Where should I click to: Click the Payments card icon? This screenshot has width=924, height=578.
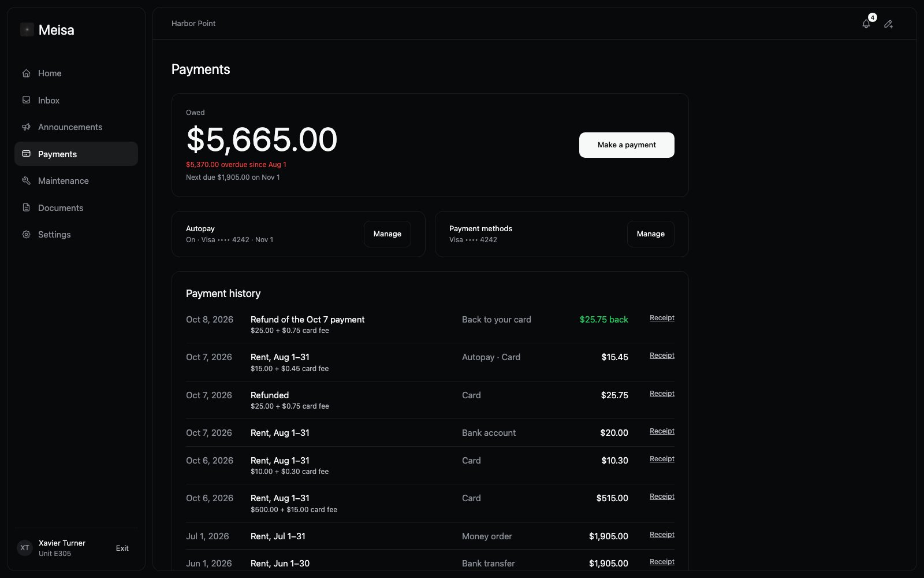pos(26,154)
